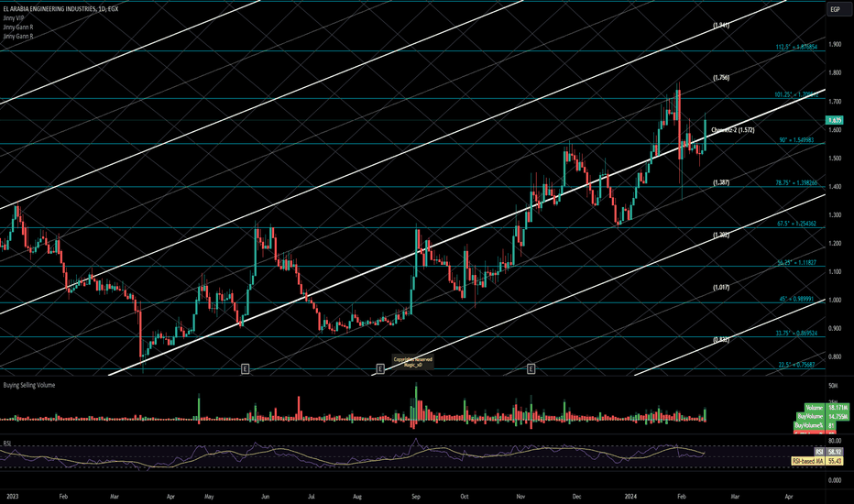
Task: Click the May label on time axis
Action: (209, 497)
